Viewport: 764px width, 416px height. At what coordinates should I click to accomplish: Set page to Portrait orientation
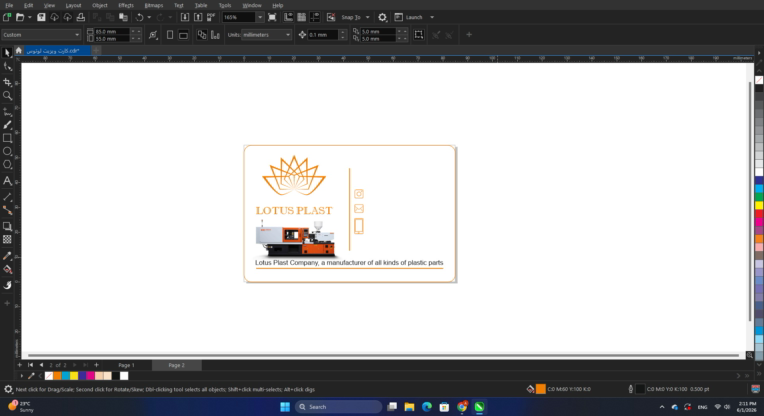170,35
